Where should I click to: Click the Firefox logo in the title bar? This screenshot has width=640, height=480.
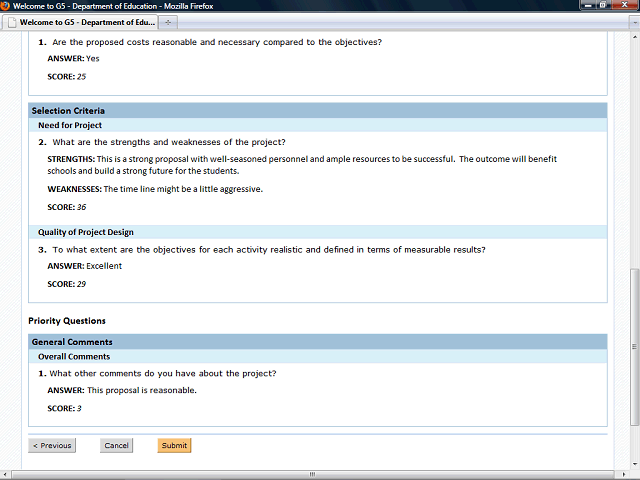click(x=6, y=6)
